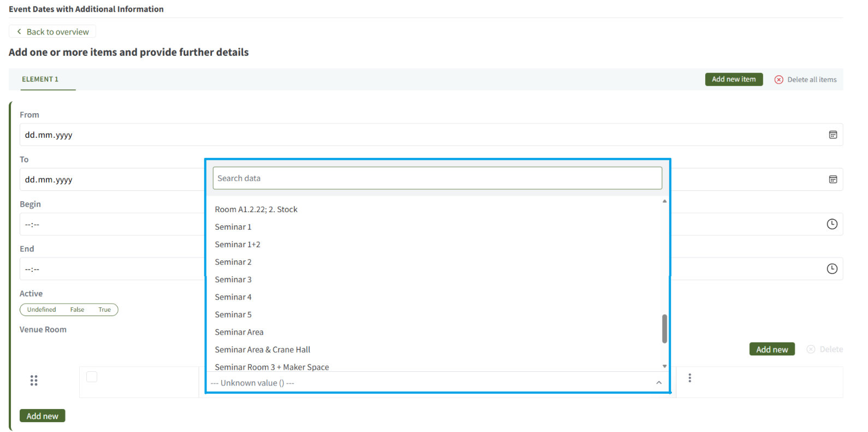
Task: Open the row's three-dot options menu
Action: 689,378
